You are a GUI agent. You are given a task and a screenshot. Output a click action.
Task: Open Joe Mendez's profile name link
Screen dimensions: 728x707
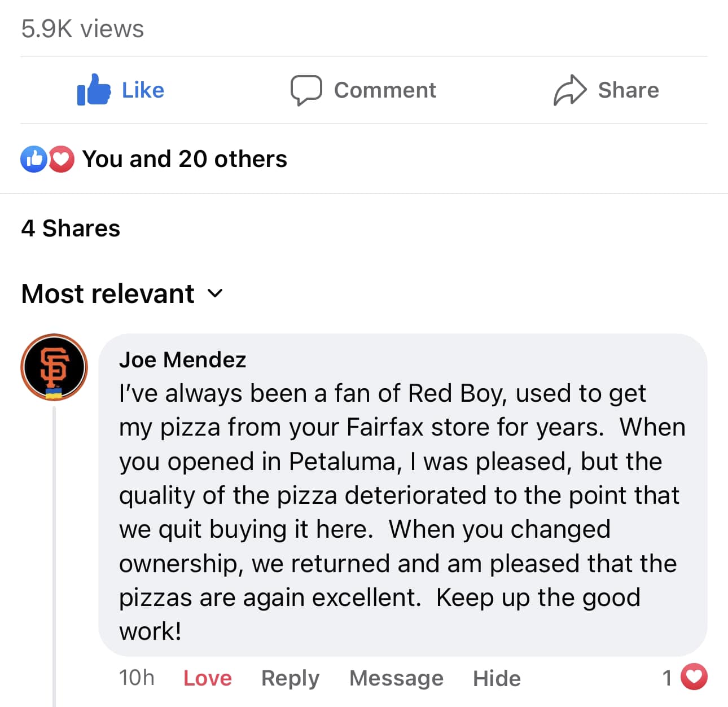tap(182, 359)
